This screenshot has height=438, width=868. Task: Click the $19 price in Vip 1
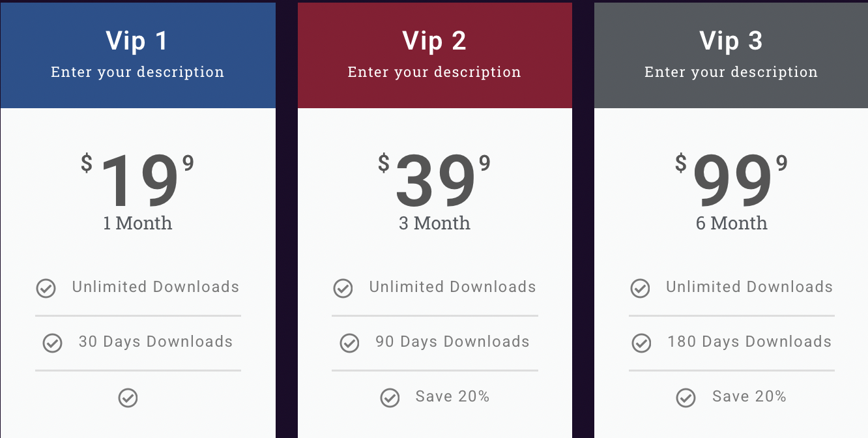pyautogui.click(x=138, y=181)
